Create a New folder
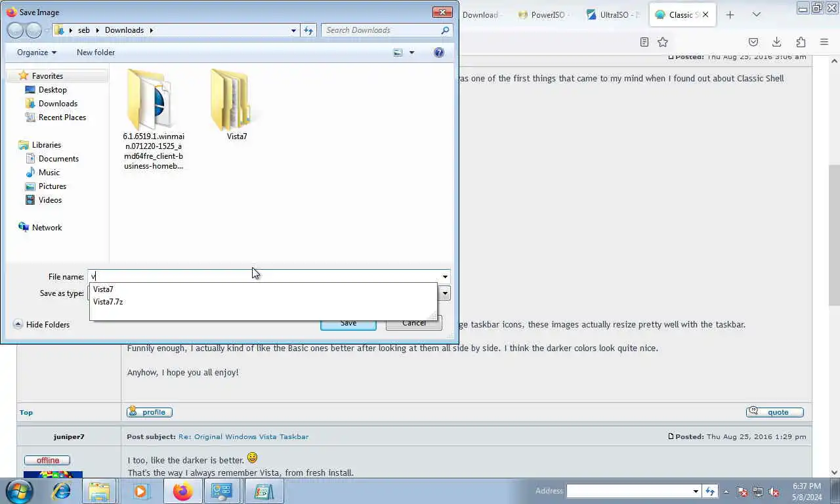Viewport: 840px width, 504px height. coord(96,52)
